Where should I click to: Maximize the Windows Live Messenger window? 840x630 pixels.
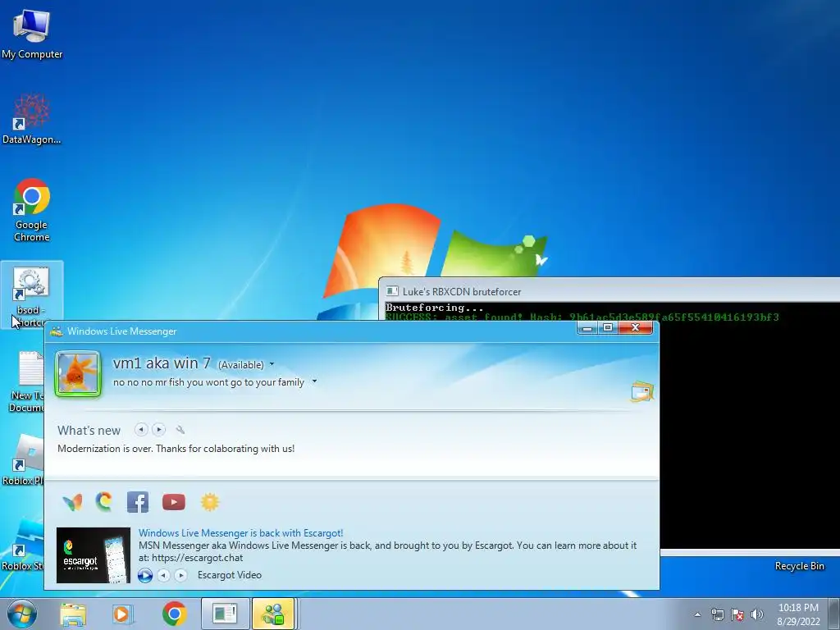[608, 327]
